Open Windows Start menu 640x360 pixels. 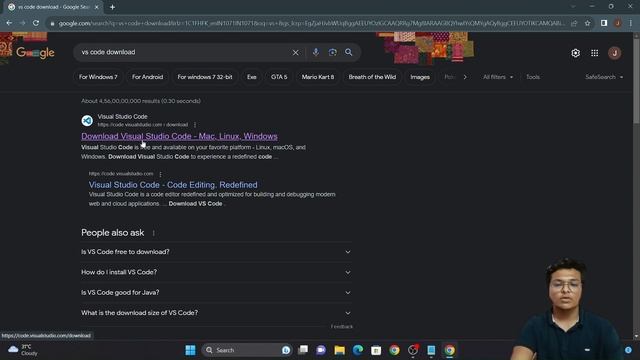pyautogui.click(x=190, y=350)
